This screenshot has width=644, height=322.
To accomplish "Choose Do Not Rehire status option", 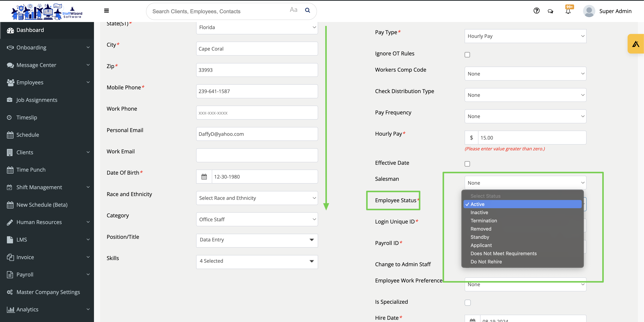I will [x=486, y=262].
